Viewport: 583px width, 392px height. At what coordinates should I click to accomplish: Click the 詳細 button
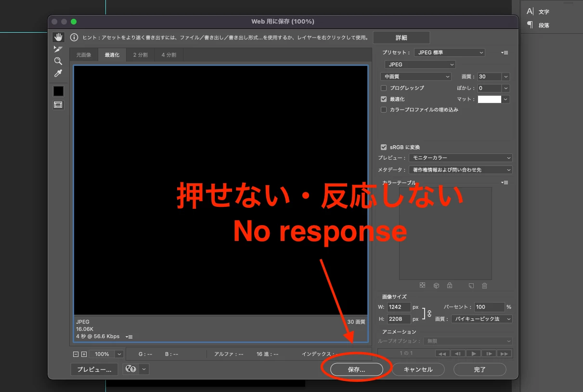402,38
